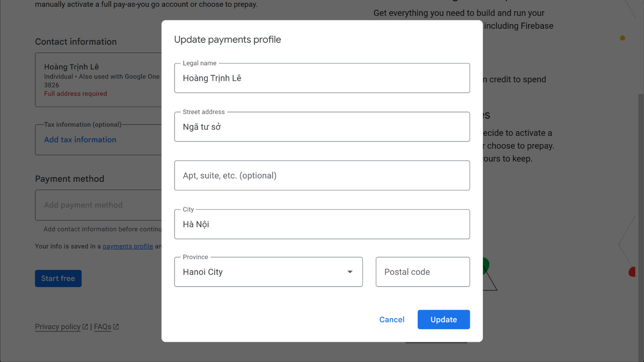
Task: Click the red Full address required warning
Action: tap(75, 94)
